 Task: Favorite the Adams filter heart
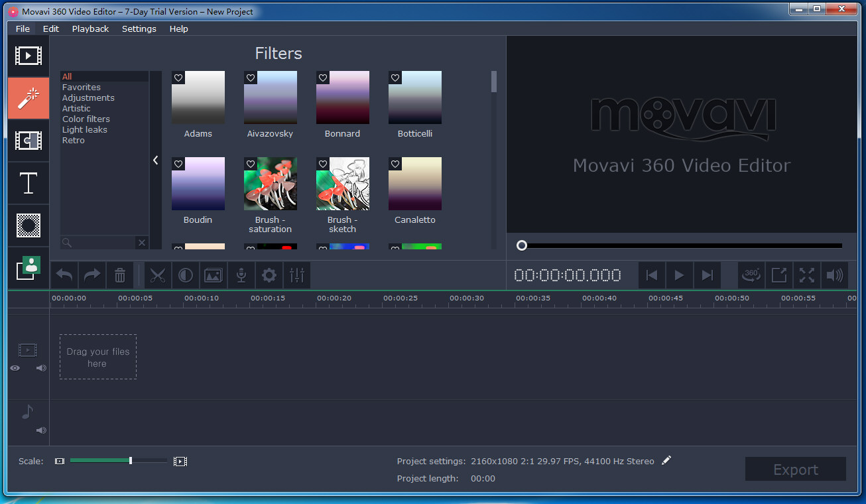(178, 78)
